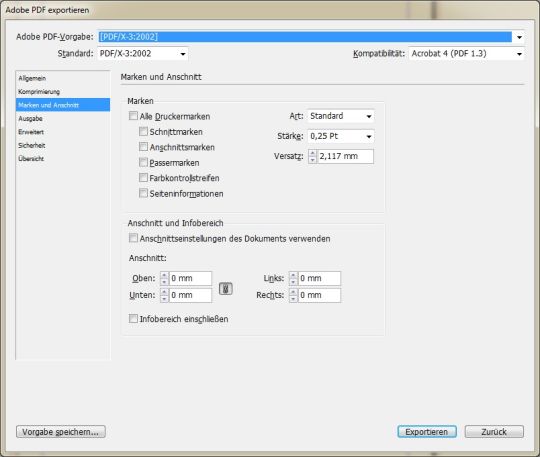Click the Rechts bleed field
Screen dimensions: 540x457
319,295
